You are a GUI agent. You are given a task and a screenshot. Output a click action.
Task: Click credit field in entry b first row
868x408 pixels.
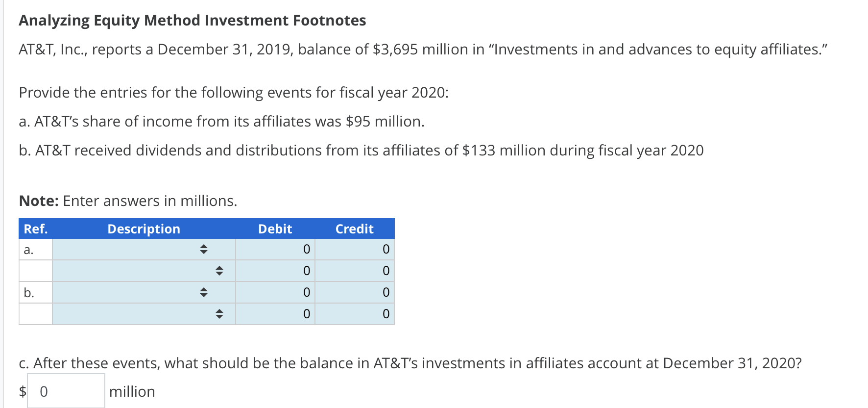click(355, 293)
